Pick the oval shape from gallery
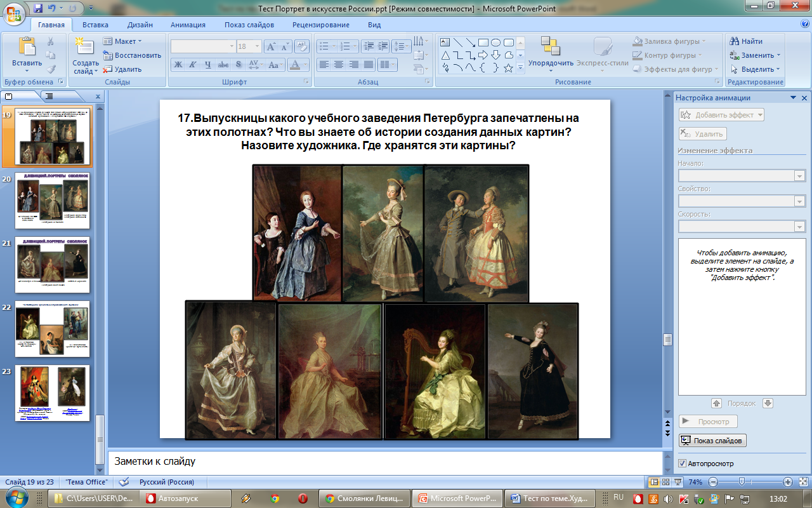 point(496,43)
